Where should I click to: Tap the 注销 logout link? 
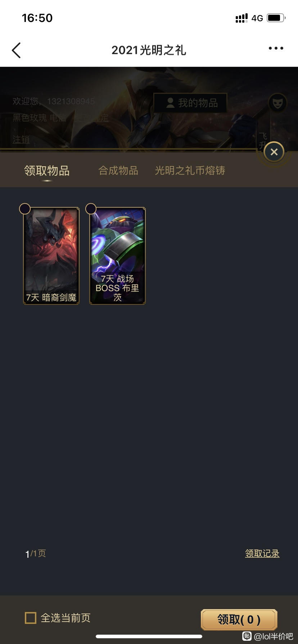click(x=21, y=139)
